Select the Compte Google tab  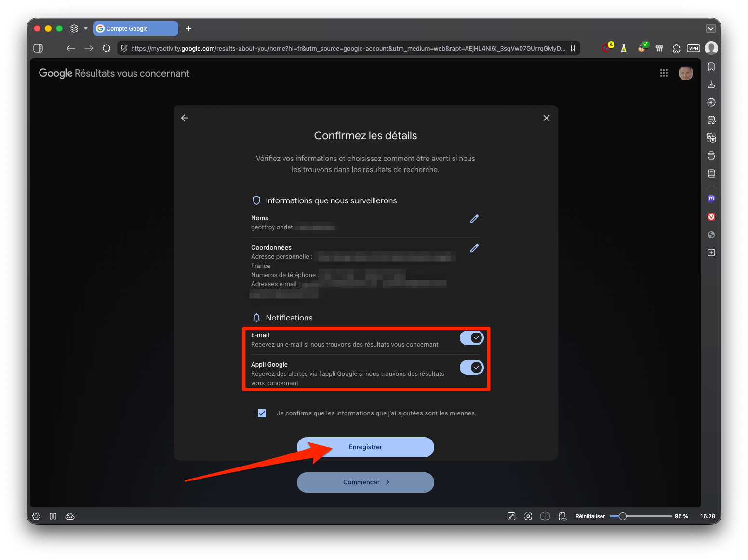coord(136,28)
